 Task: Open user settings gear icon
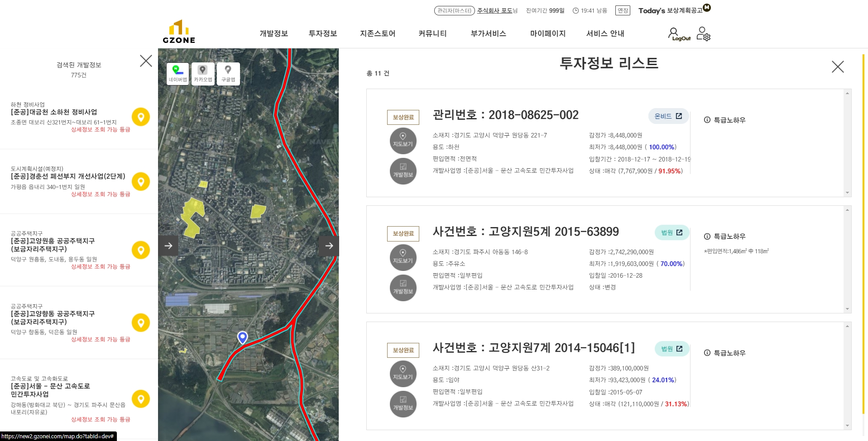(704, 33)
